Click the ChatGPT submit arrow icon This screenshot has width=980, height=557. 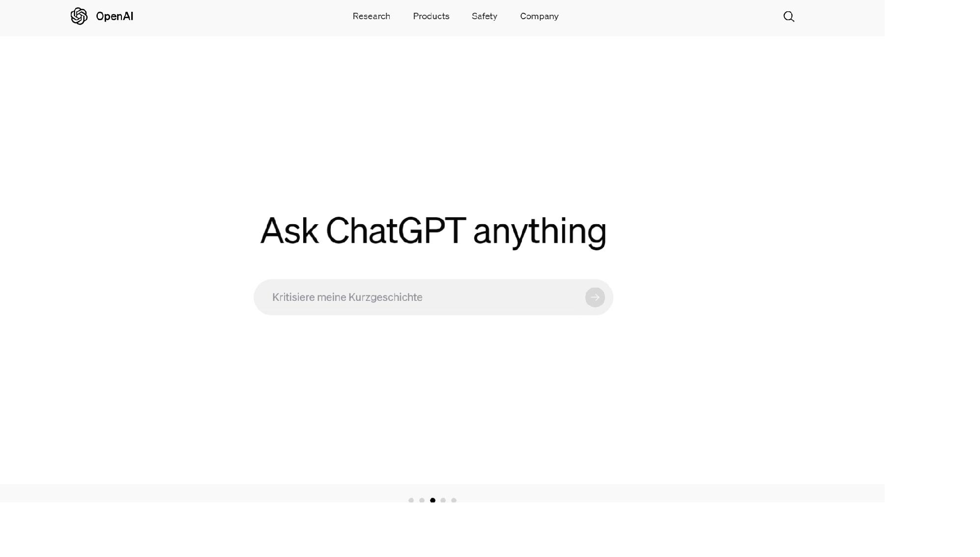click(594, 297)
